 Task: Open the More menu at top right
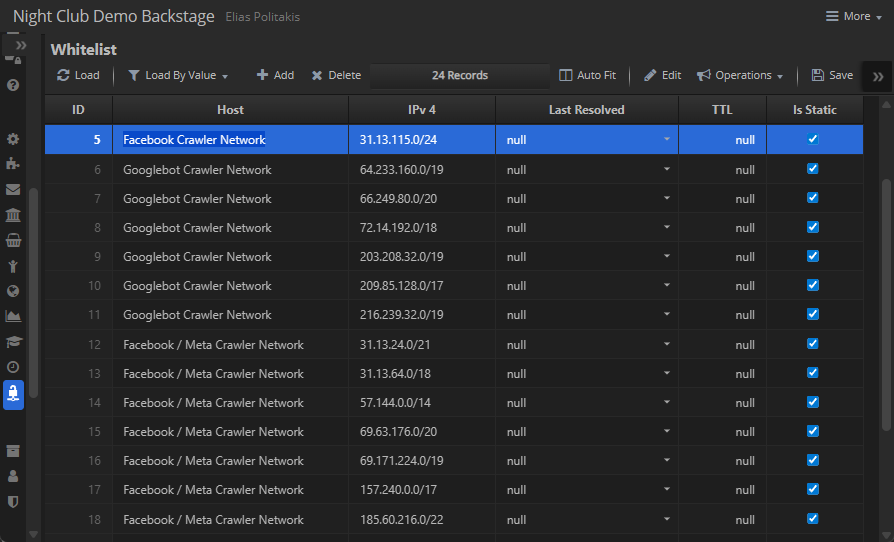pyautogui.click(x=847, y=16)
